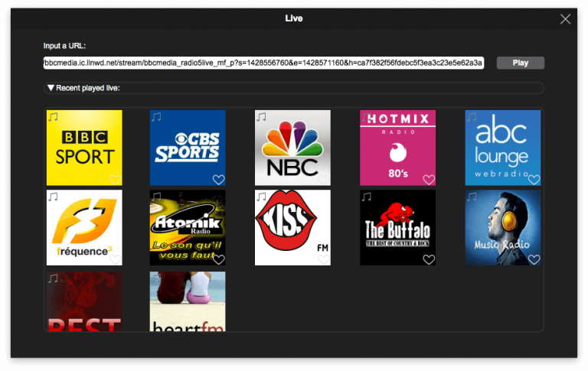This screenshot has height=371, width=588.
Task: Play Atomik Radio thumbnail
Action: [x=188, y=227]
